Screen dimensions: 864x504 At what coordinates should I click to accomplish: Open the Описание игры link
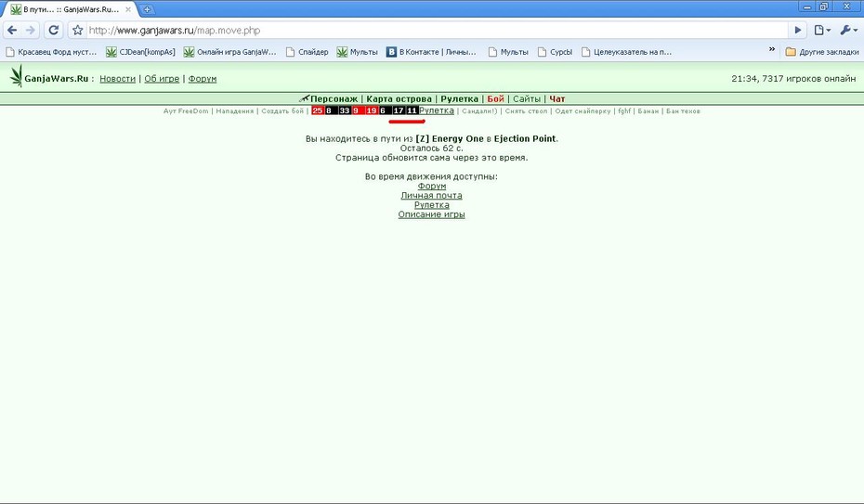431,214
